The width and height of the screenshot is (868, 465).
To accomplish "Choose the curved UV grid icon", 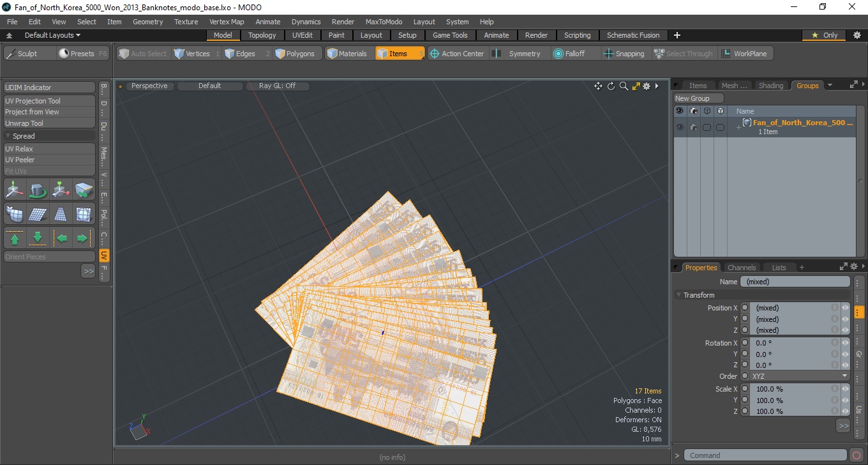I will click(x=15, y=214).
